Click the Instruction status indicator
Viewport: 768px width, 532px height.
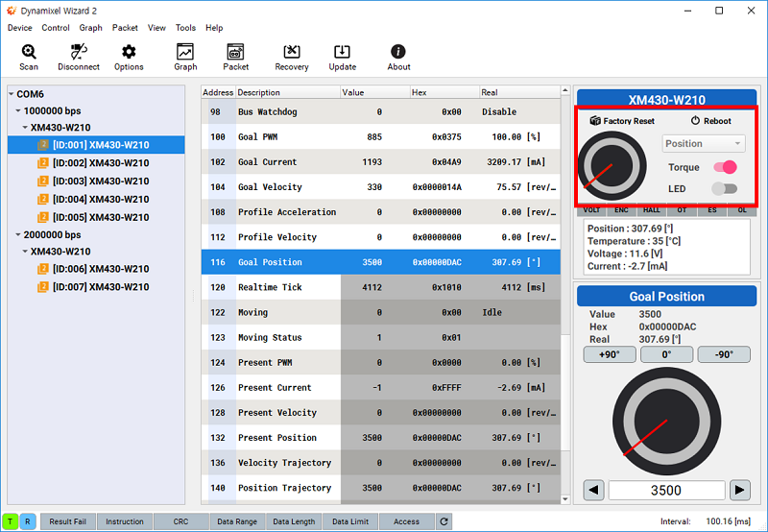[x=125, y=521]
